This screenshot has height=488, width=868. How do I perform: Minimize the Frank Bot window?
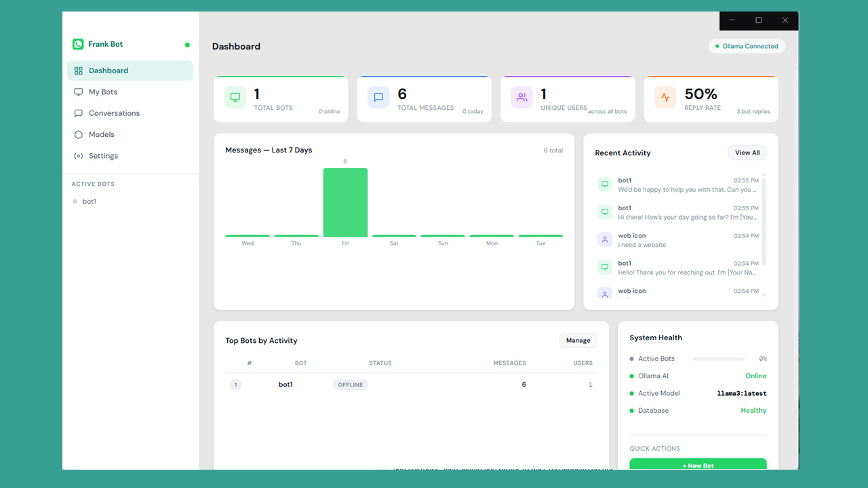pos(732,20)
